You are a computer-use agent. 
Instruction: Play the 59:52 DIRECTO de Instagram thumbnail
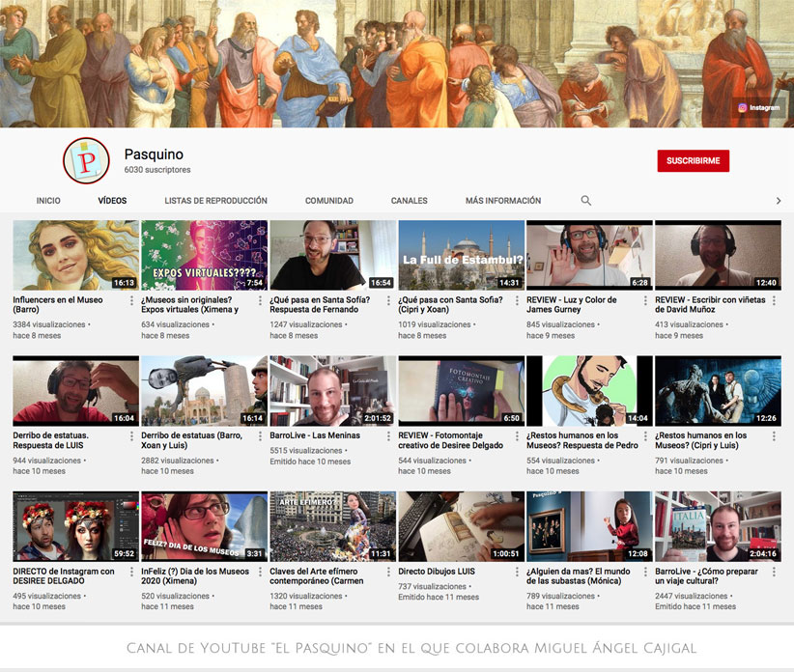coord(76,526)
